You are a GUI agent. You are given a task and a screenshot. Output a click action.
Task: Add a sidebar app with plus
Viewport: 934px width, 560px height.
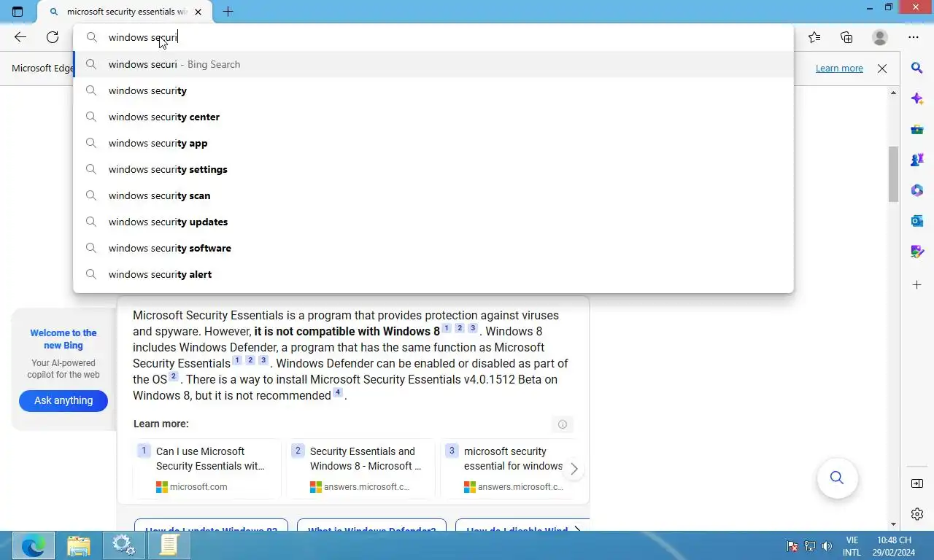coord(917,284)
